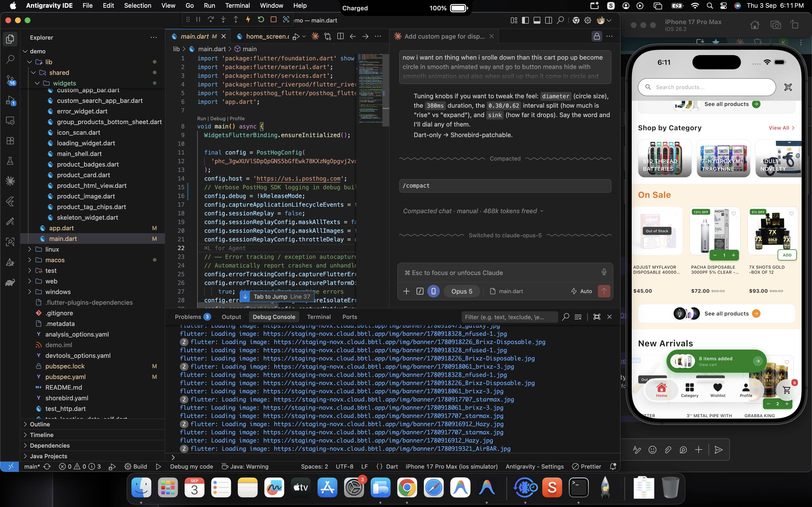Click the microphone icon in Claude input
This screenshot has width=812, height=507.
pos(604,272)
